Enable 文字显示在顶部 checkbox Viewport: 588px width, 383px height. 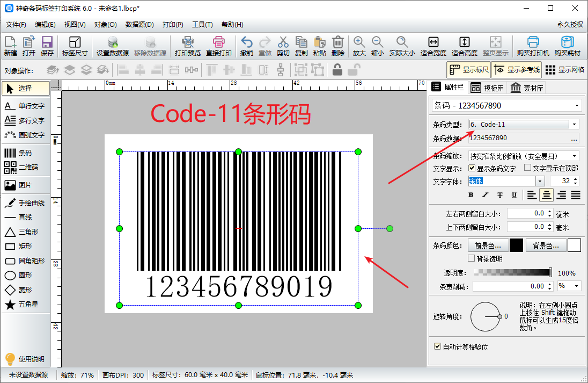tap(527, 168)
